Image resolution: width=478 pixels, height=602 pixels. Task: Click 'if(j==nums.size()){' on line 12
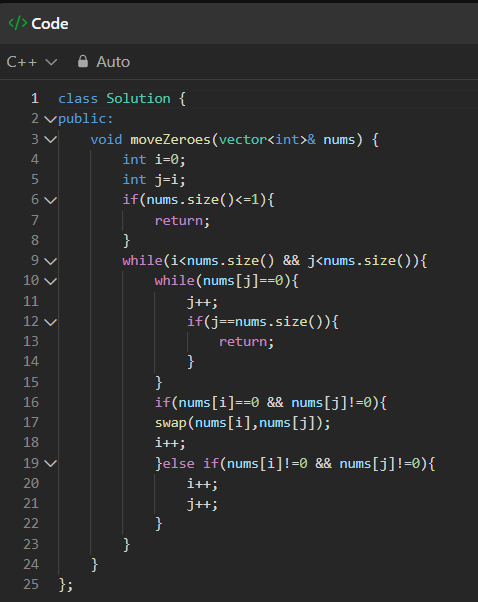(263, 321)
